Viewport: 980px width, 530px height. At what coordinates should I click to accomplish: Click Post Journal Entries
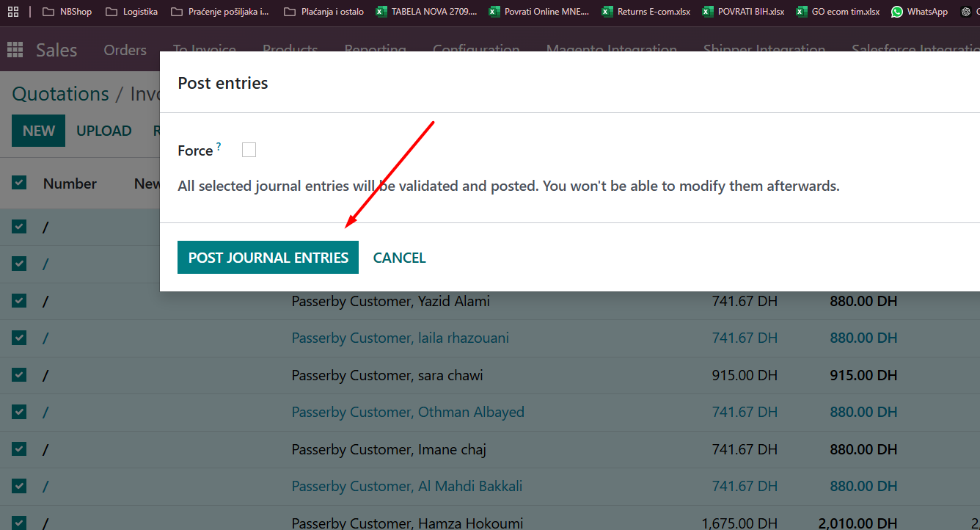[268, 258]
